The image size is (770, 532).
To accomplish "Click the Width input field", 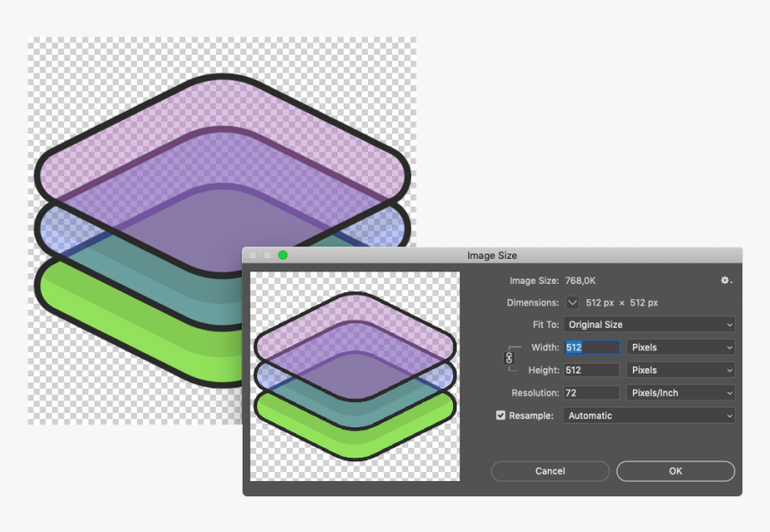I will (x=592, y=348).
